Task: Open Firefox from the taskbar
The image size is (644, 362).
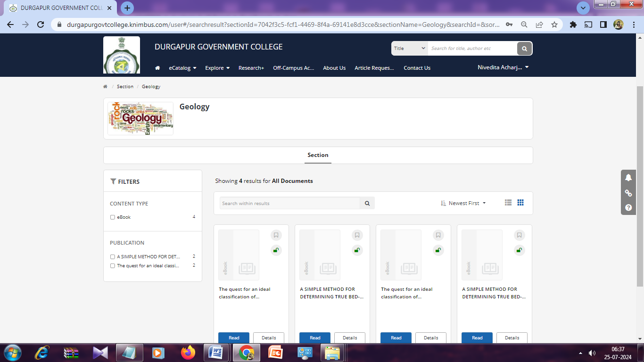Action: coord(188,353)
